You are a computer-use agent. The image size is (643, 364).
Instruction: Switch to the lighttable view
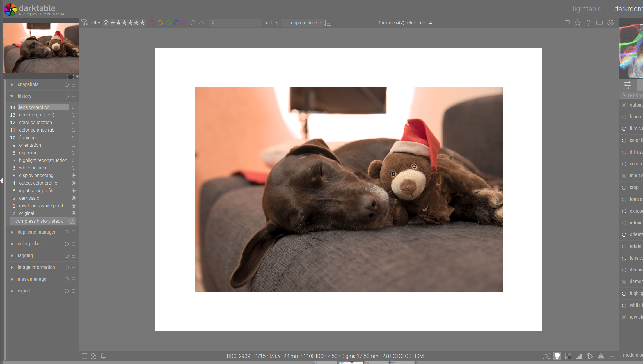587,9
